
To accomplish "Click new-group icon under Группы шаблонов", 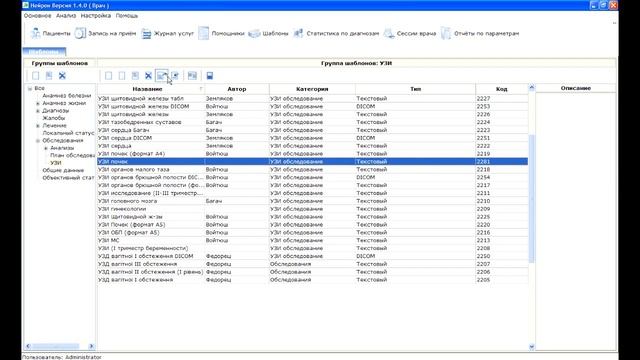I will tap(36, 76).
